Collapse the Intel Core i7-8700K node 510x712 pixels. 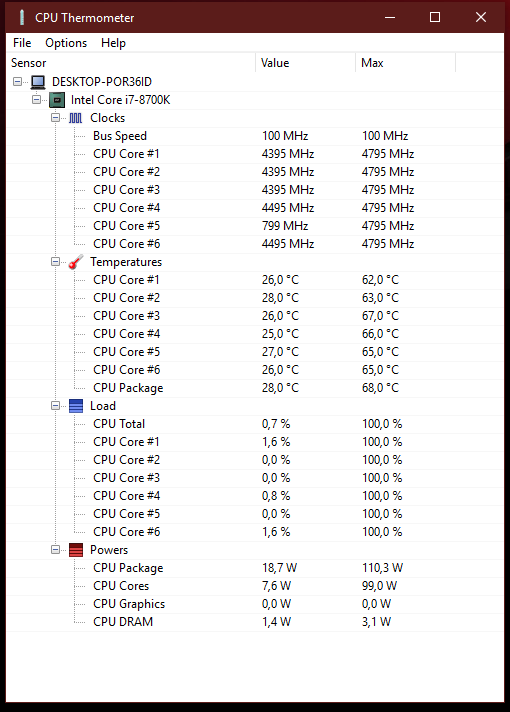click(36, 100)
